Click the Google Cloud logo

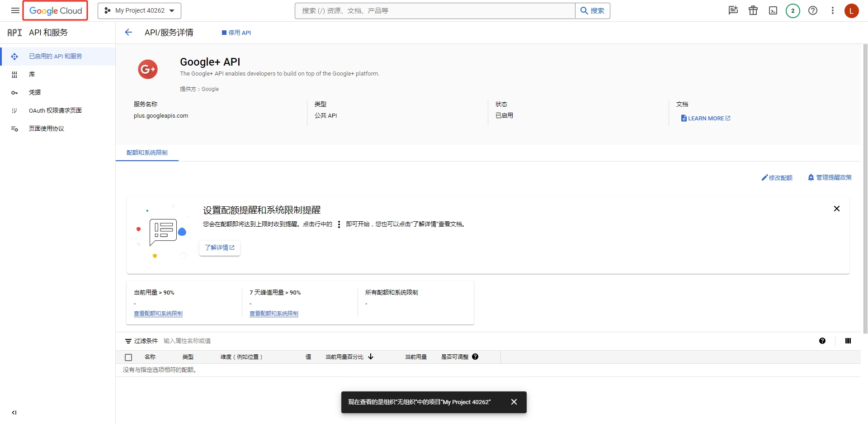56,10
